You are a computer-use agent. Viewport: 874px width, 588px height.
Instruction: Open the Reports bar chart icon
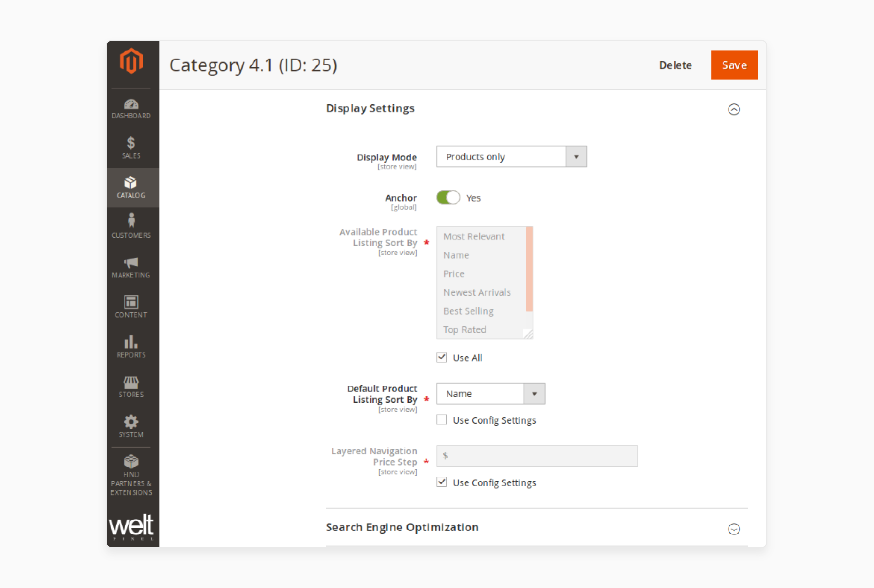coord(131,347)
